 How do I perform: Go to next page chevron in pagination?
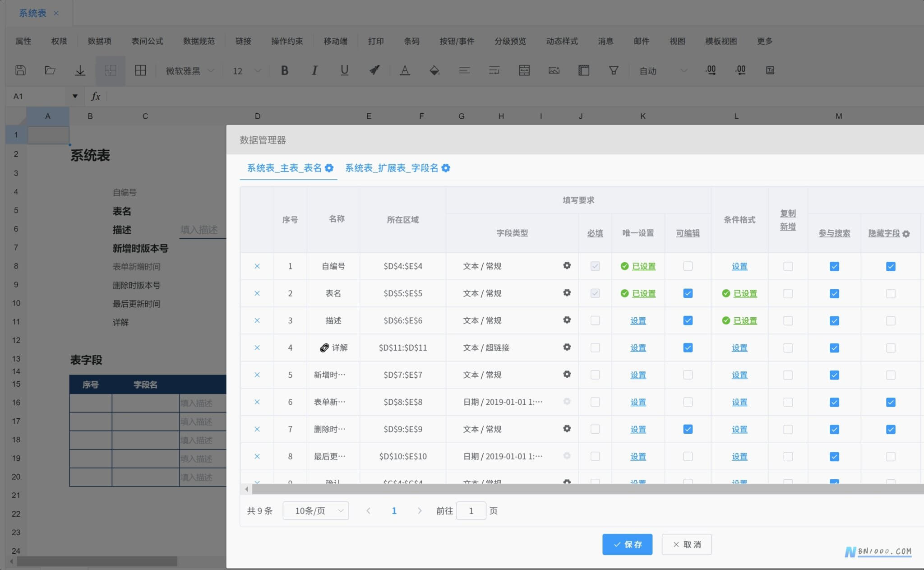point(420,510)
